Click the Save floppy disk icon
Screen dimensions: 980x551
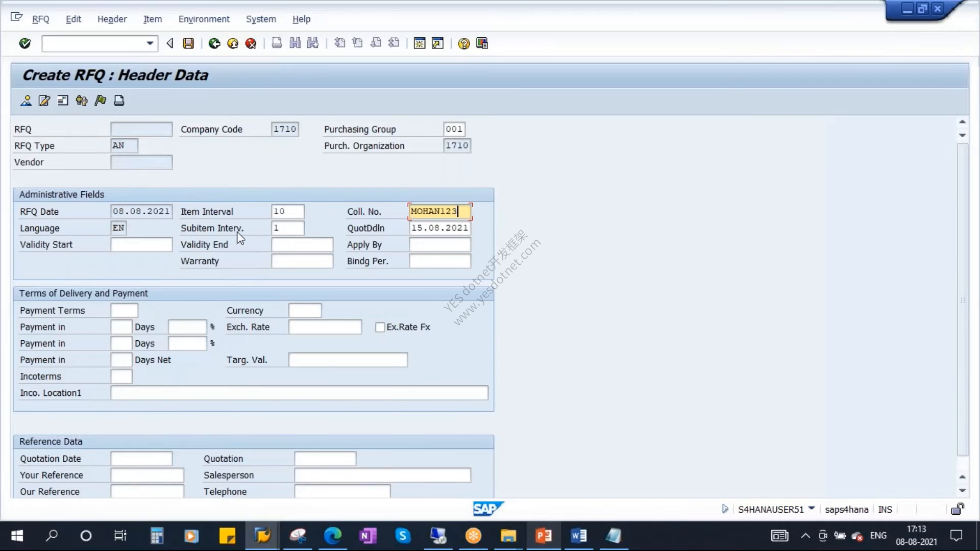(188, 43)
